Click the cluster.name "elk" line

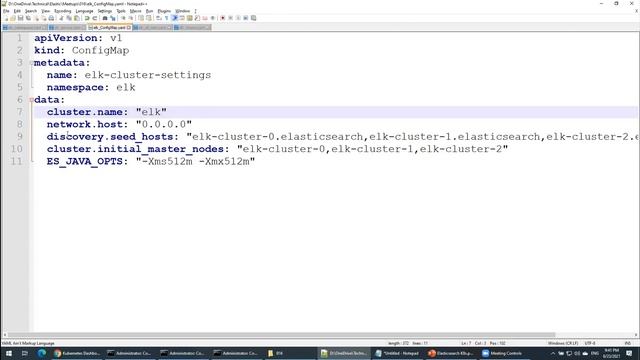(107, 112)
